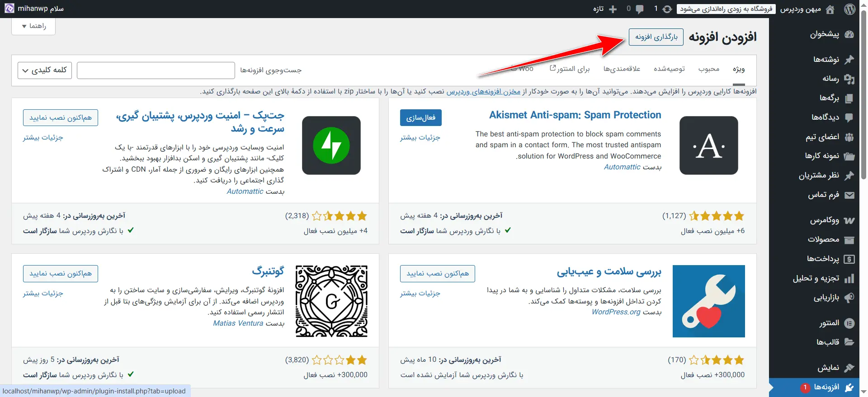
Task: Click the بارگذاری افزونه upload button
Action: tap(656, 37)
